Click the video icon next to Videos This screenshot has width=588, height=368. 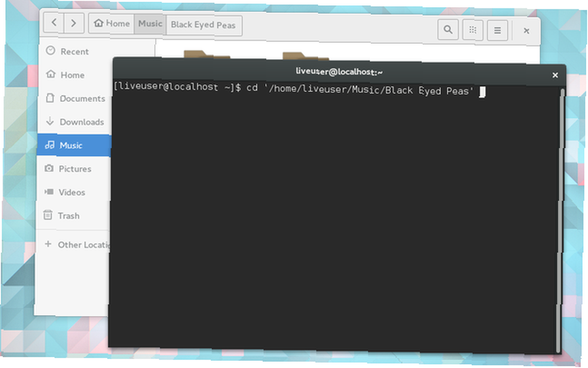(x=49, y=191)
